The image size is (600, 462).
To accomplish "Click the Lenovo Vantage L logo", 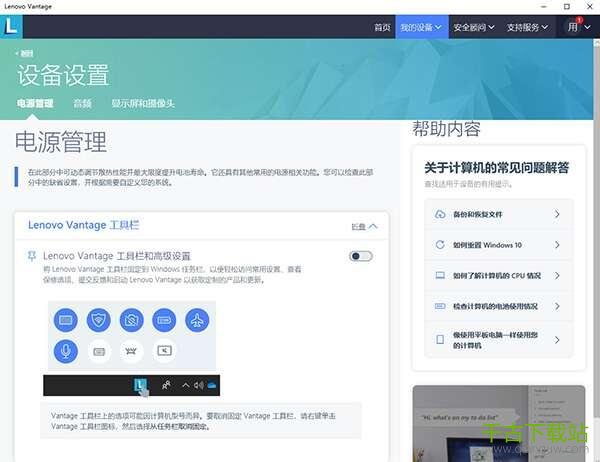I will click(x=13, y=27).
